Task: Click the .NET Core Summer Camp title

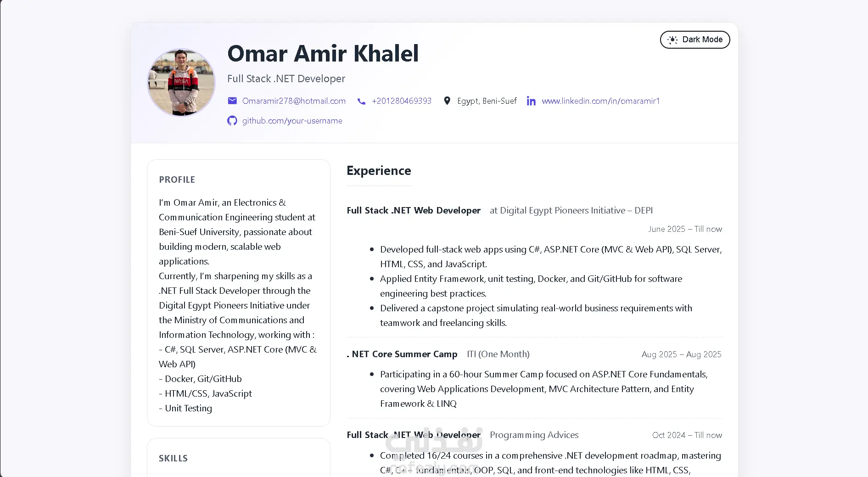Action: [402, 354]
